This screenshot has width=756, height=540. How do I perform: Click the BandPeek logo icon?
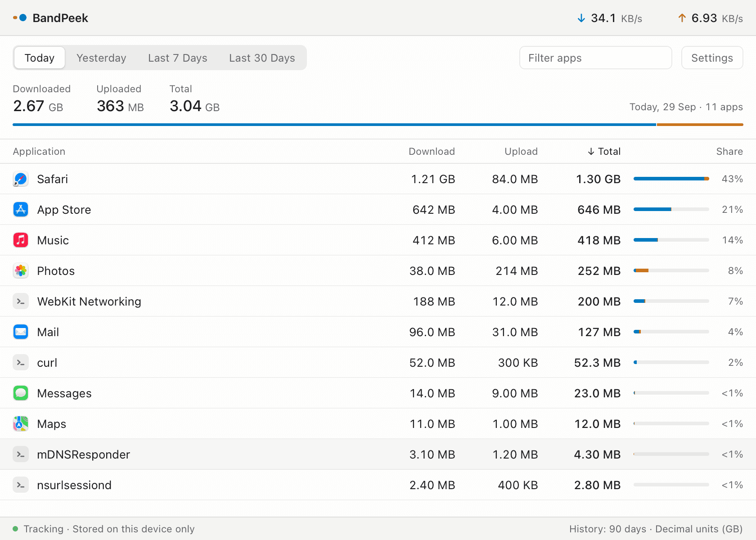tap(20, 18)
